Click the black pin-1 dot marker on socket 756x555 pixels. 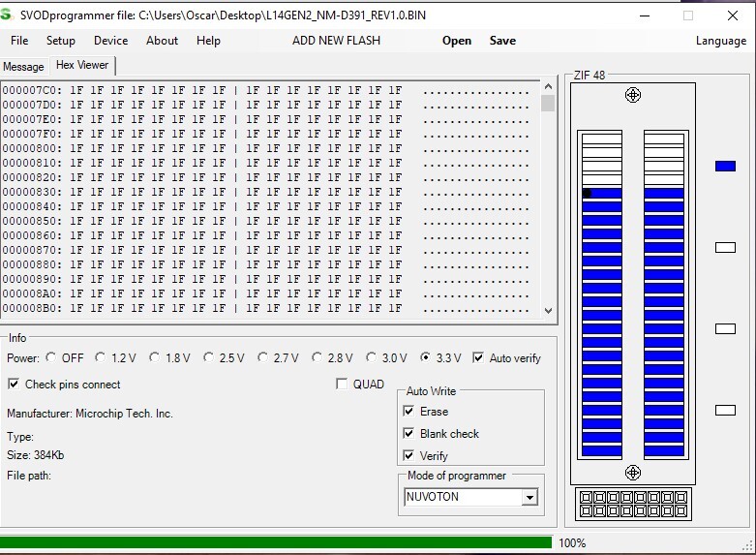pos(587,194)
